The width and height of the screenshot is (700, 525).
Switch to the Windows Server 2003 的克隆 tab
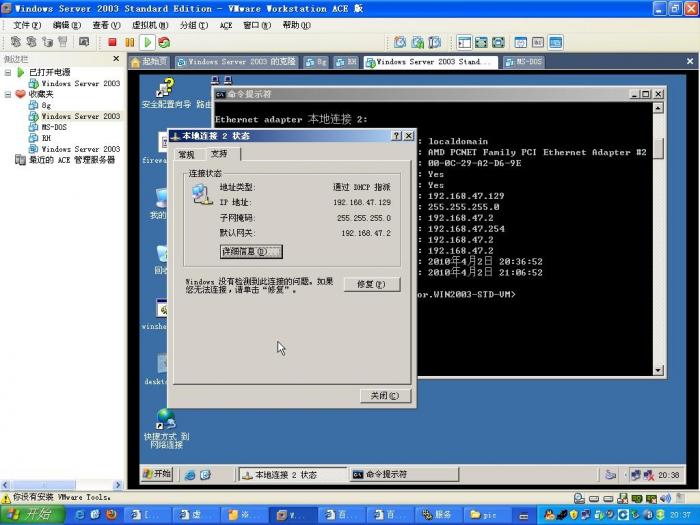click(x=237, y=62)
